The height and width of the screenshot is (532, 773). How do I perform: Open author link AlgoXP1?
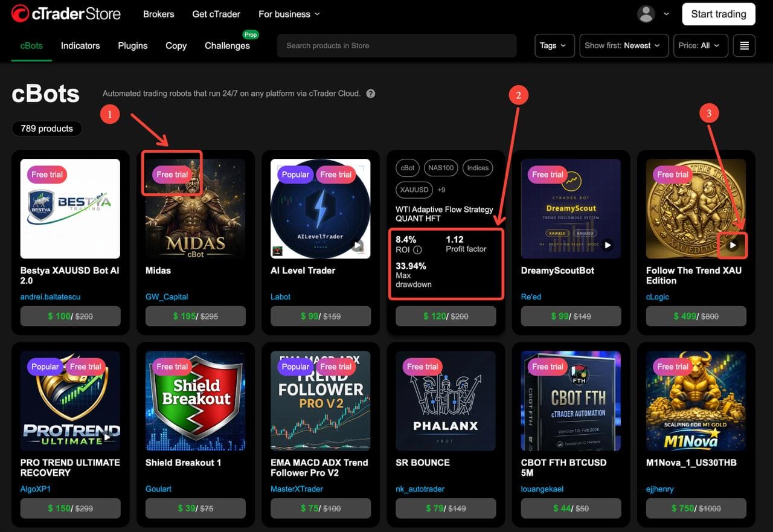(36, 489)
